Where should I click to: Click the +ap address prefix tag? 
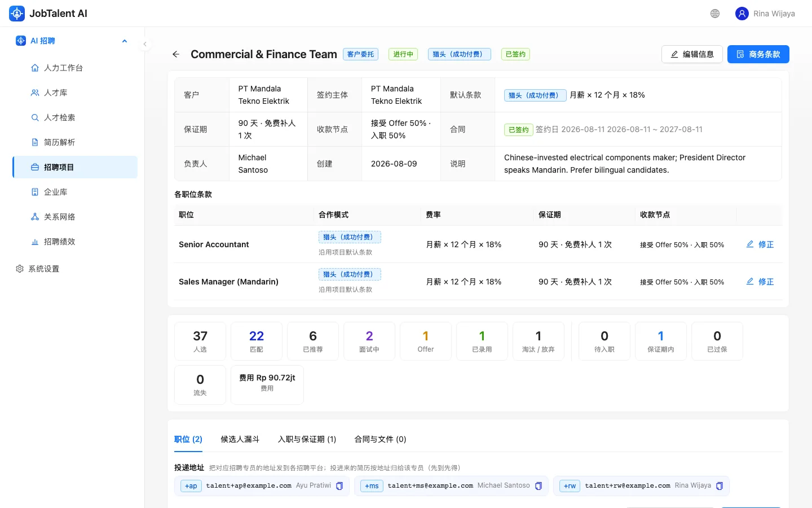(191, 486)
